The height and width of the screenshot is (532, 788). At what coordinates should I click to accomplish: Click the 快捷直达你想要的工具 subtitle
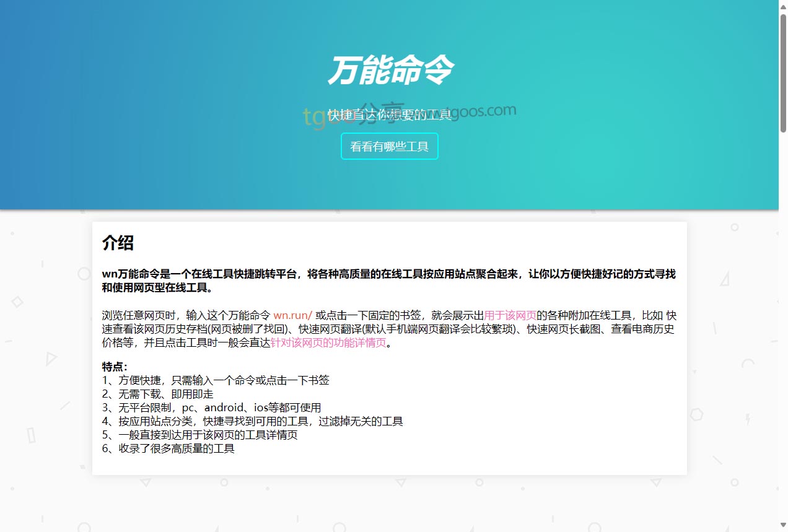(x=390, y=115)
